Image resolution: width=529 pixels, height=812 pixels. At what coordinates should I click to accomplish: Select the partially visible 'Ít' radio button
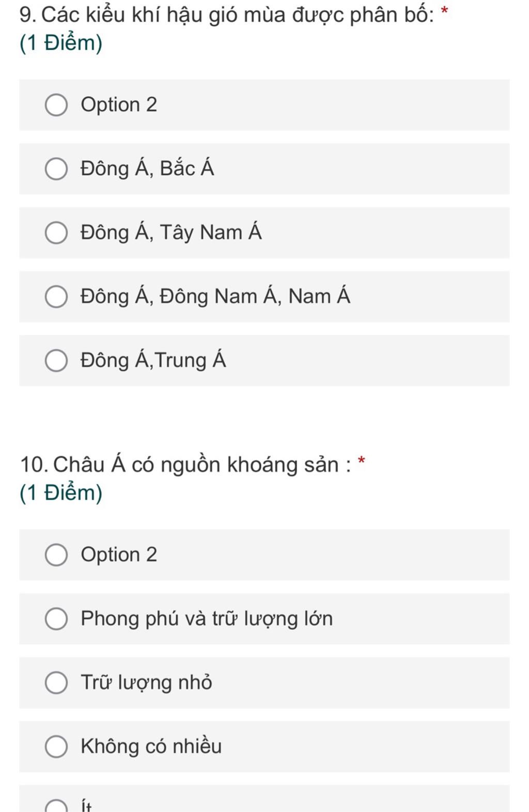click(56, 806)
